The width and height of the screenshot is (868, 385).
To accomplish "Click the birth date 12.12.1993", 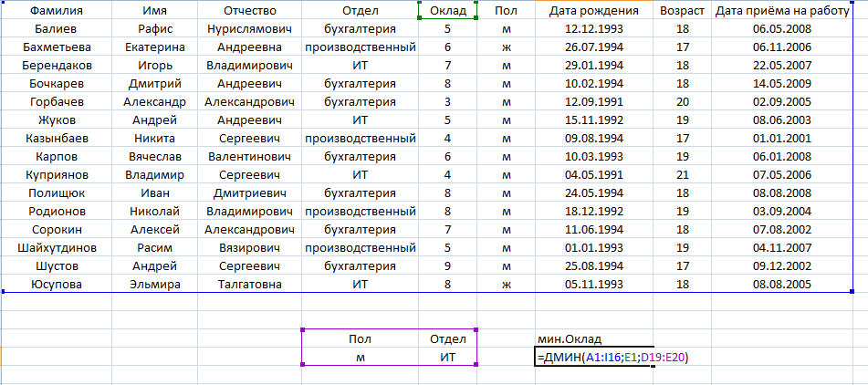I will click(594, 29).
